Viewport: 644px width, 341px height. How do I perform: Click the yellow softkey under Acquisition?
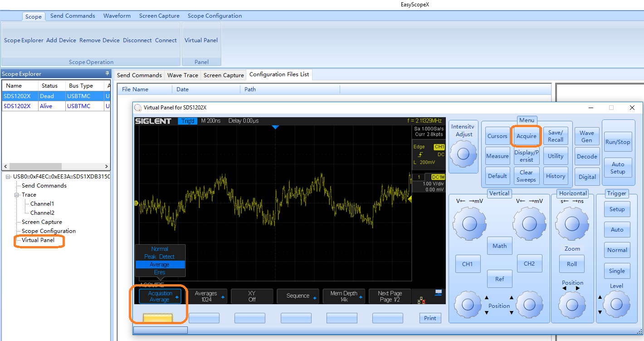[157, 318]
